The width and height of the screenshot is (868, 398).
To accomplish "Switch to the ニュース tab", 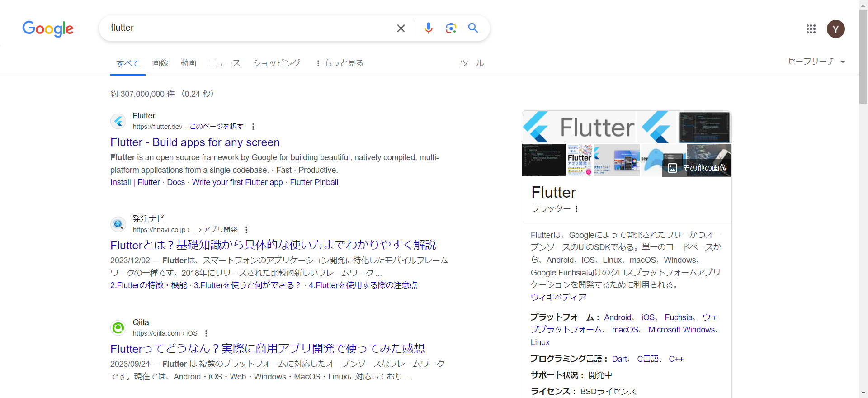I will tap(224, 63).
